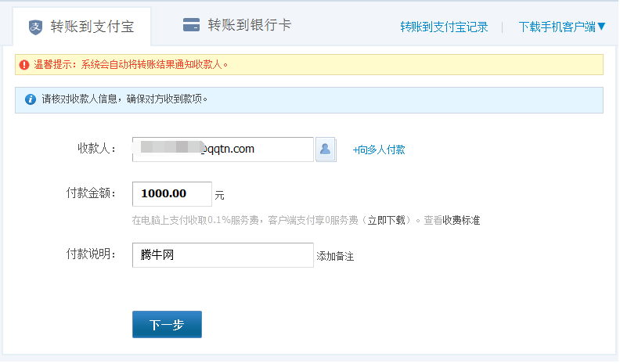Screen dimensions: 620x364
Task: Click the 付款说明 label
Action: (91, 254)
